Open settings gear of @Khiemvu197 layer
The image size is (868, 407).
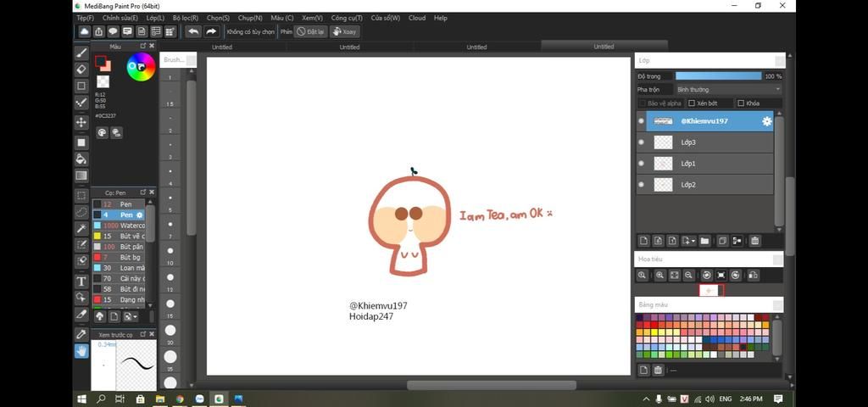766,121
